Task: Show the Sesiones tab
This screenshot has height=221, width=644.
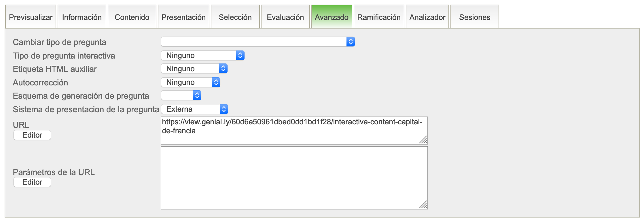Action: click(474, 17)
